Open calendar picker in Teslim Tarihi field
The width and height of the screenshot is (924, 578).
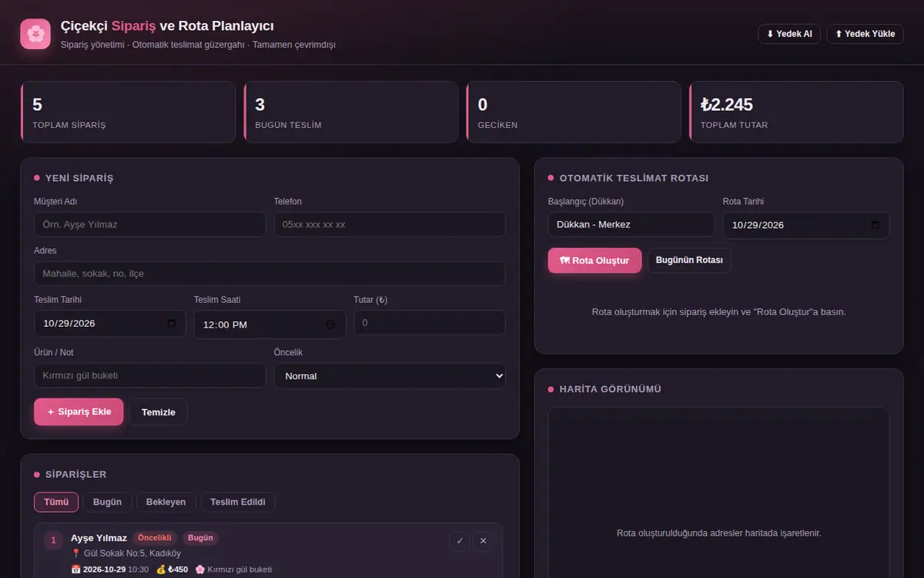pyautogui.click(x=171, y=324)
